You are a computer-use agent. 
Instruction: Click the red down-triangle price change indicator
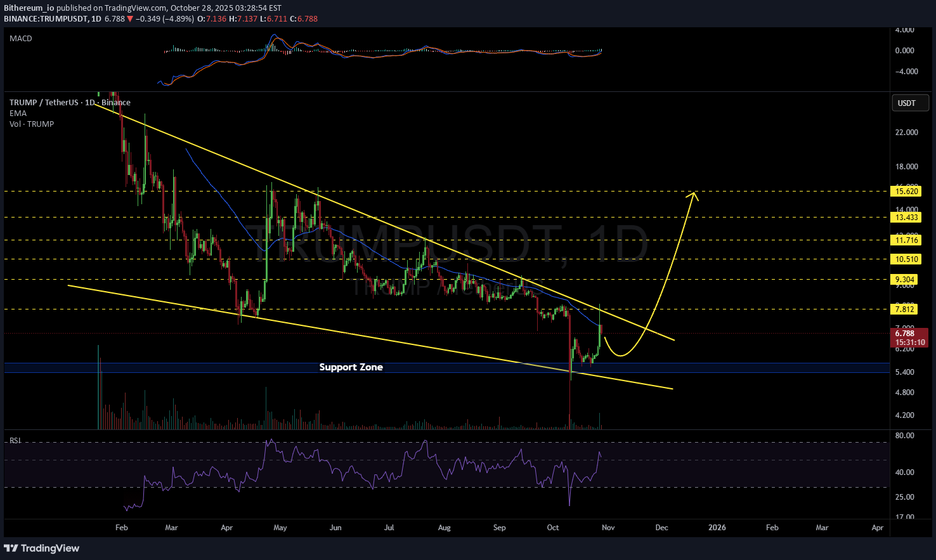[131, 19]
